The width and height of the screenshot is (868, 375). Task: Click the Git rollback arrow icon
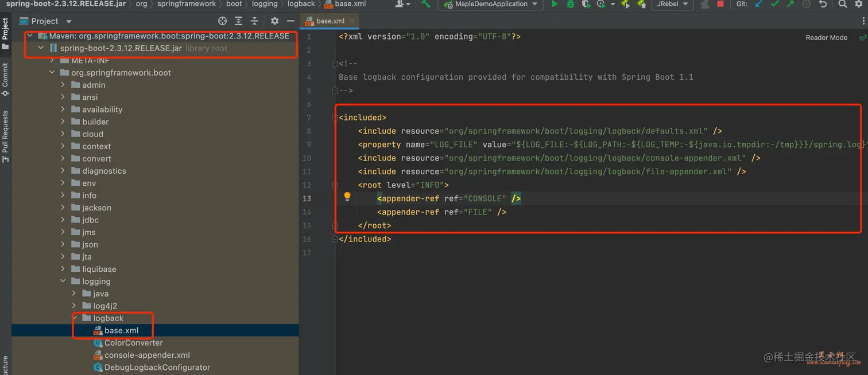[x=823, y=4]
